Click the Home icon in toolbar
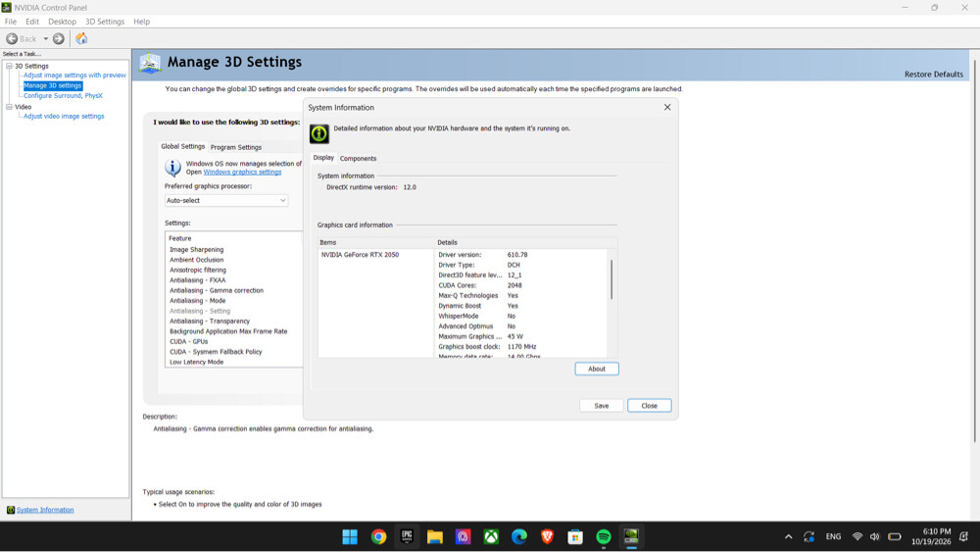The height and width of the screenshot is (552, 980). [x=81, y=39]
